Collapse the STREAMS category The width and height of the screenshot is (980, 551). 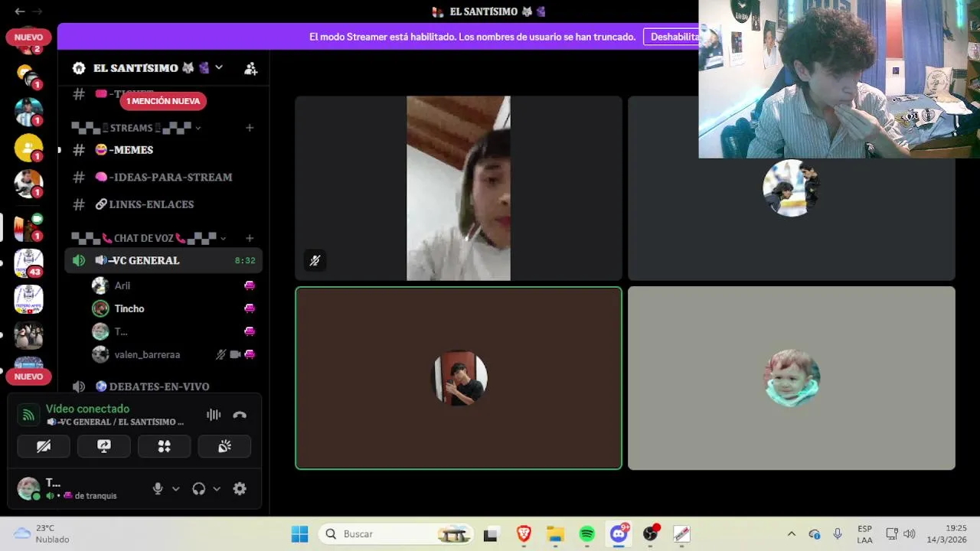(x=136, y=128)
